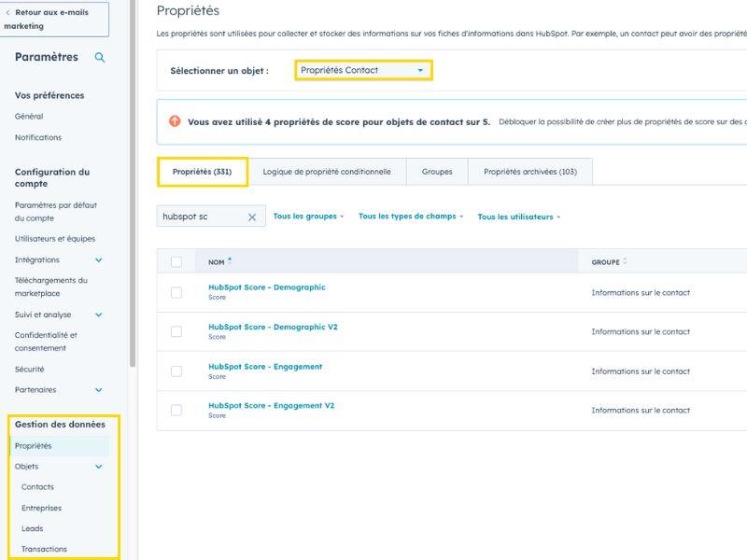Expand the Suivi et analyse chevron
Screen dimensions: 747x560
99,315
